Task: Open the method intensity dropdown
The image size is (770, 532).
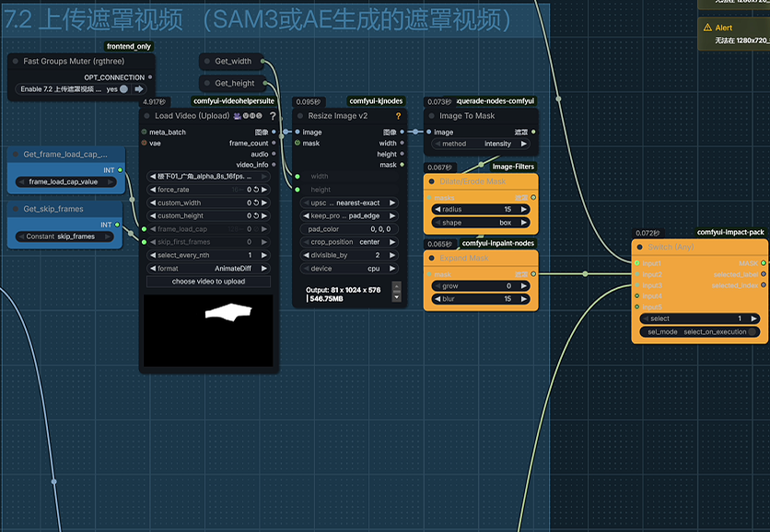Action: 478,144
